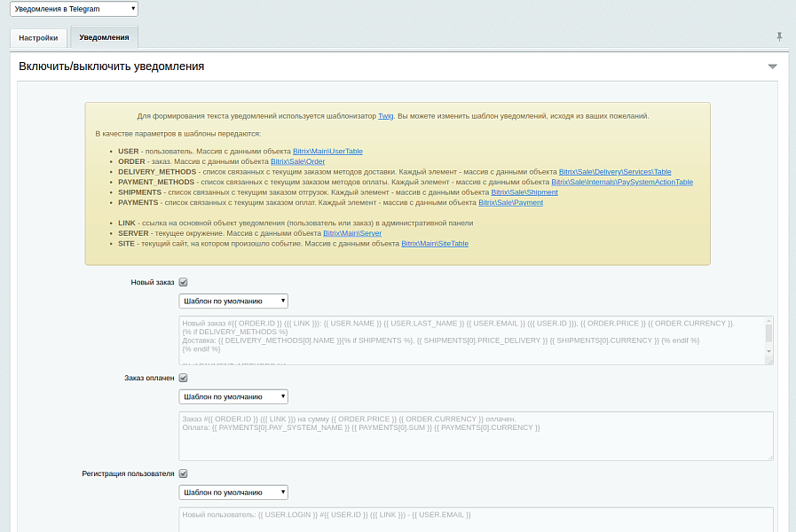The width and height of the screenshot is (796, 532).
Task: Toggle the Заказ оплачен checkbox
Action: [x=184, y=378]
